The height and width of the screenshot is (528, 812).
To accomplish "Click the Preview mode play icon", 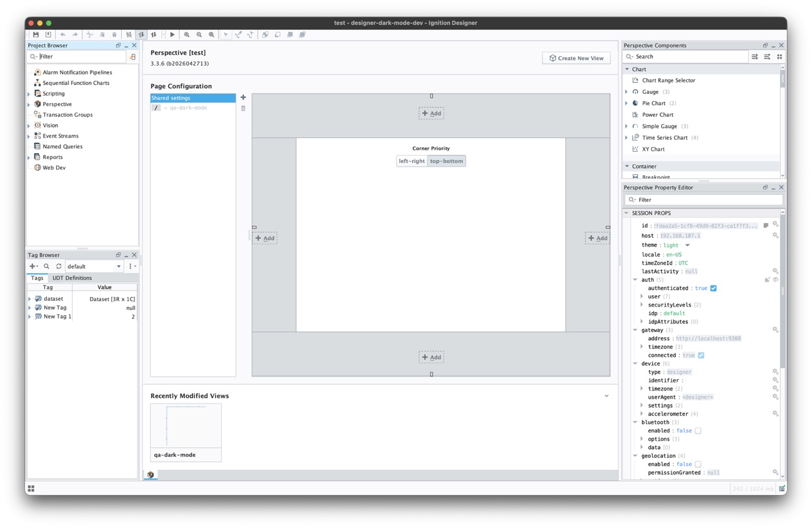I will pos(172,35).
